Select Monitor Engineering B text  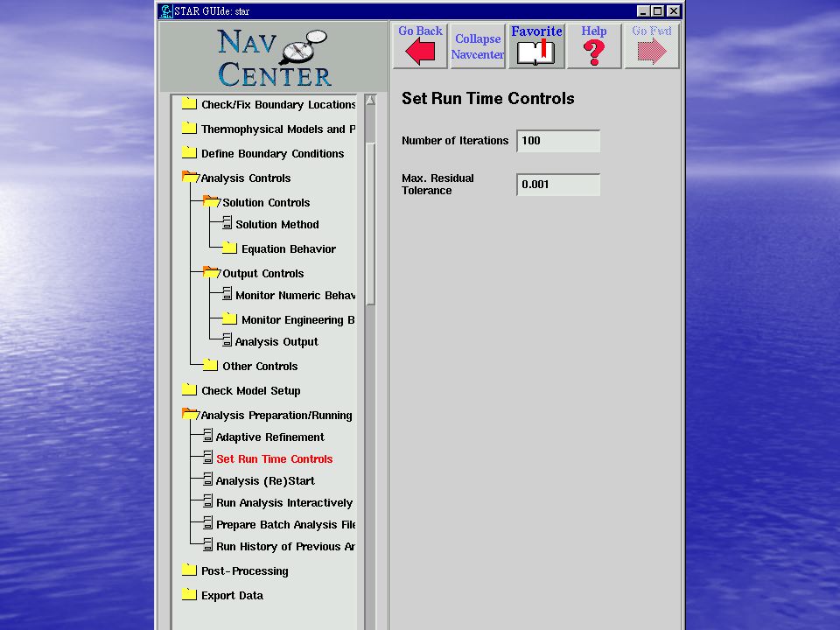pyautogui.click(x=298, y=320)
